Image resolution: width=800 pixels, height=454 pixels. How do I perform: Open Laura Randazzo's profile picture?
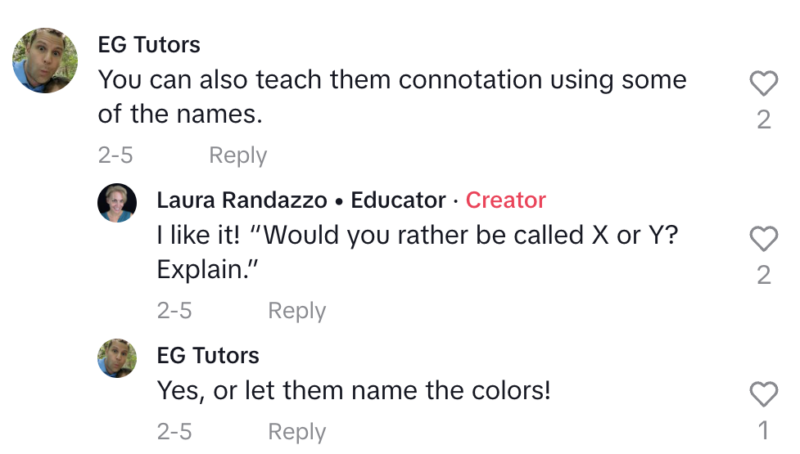pyautogui.click(x=116, y=202)
